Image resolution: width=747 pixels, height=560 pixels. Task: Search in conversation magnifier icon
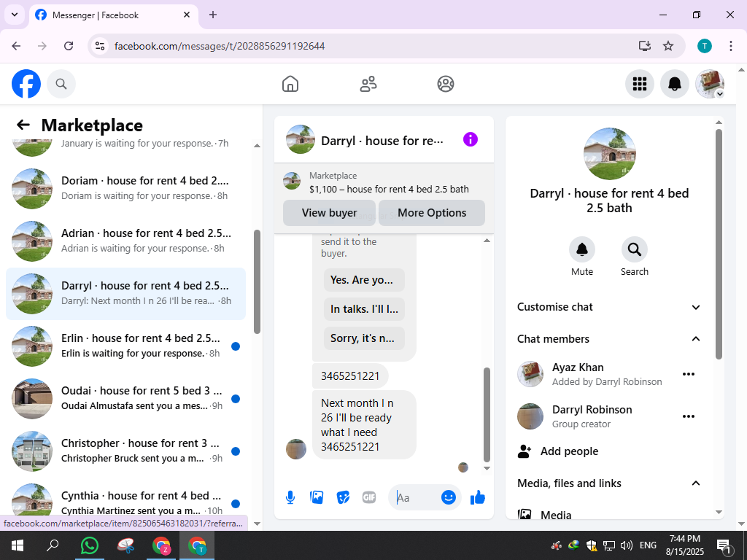click(635, 249)
